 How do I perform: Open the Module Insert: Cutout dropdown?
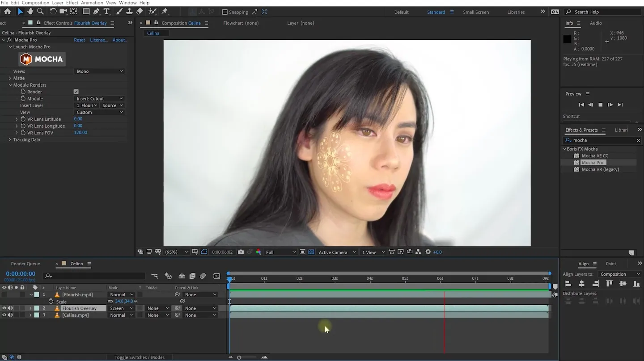[99, 98]
